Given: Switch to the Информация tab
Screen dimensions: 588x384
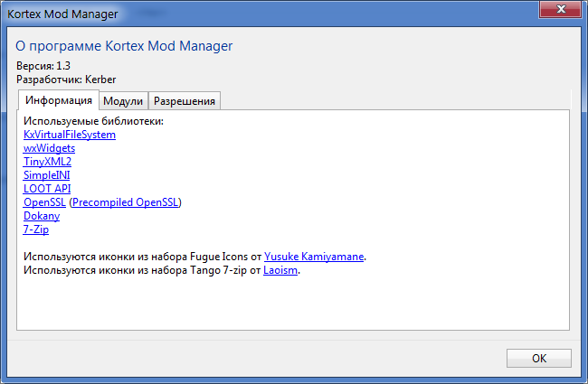Looking at the screenshot, I should click(59, 100).
